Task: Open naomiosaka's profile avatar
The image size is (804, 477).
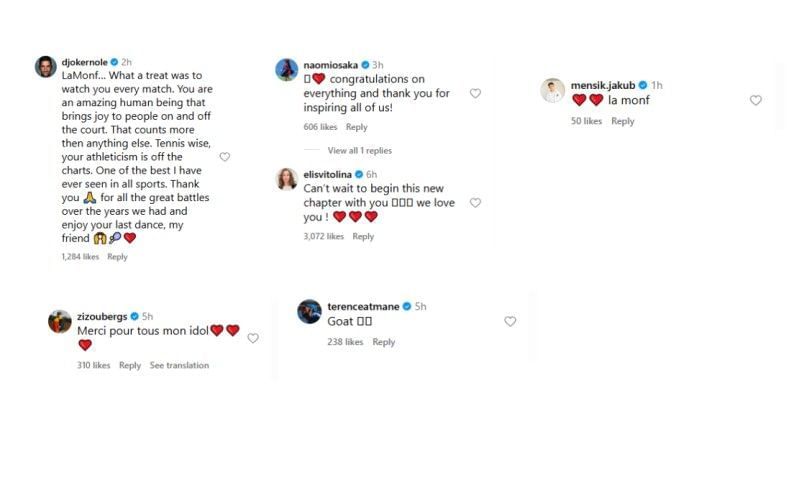Action: click(x=286, y=69)
